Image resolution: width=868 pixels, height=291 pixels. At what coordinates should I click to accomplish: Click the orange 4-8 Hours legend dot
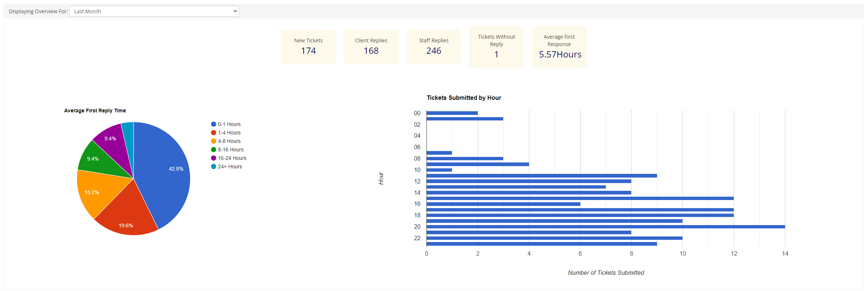coord(214,141)
